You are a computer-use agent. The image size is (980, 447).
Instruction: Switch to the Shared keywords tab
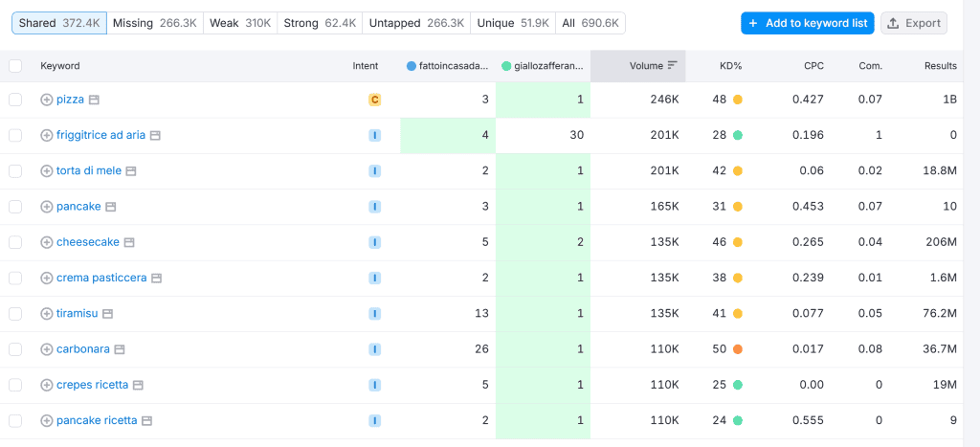click(59, 23)
